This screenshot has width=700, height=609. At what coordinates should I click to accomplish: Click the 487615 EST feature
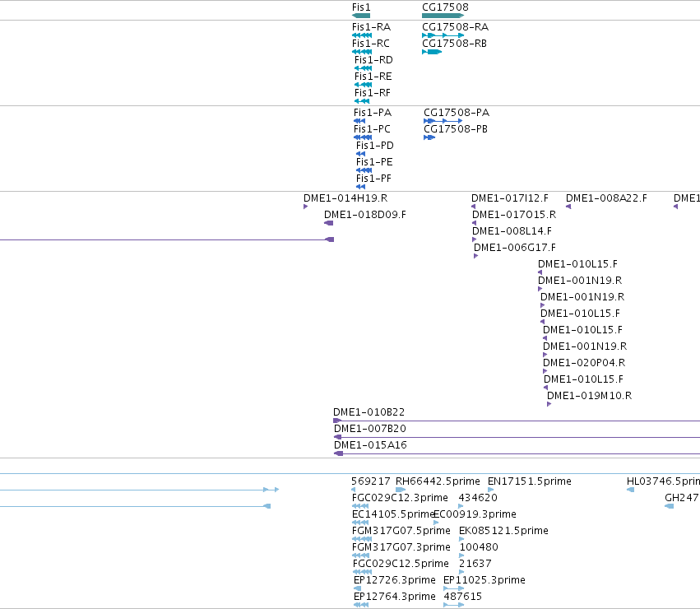pyautogui.click(x=454, y=606)
